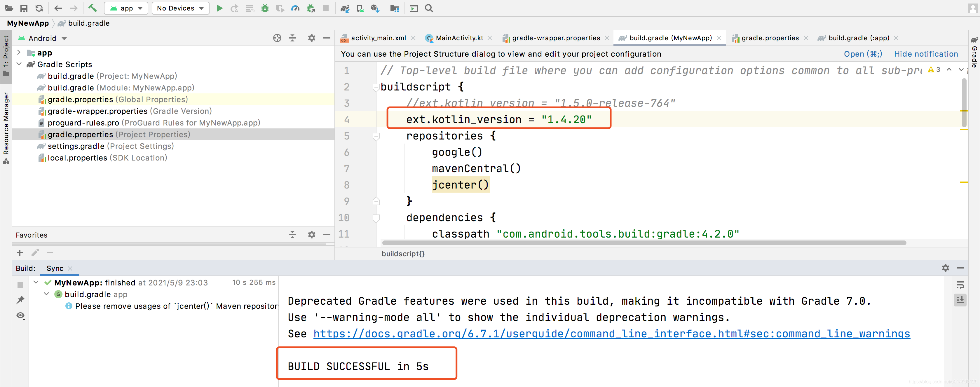The image size is (980, 387).
Task: Toggle the Build view eye icon
Action: point(20,316)
